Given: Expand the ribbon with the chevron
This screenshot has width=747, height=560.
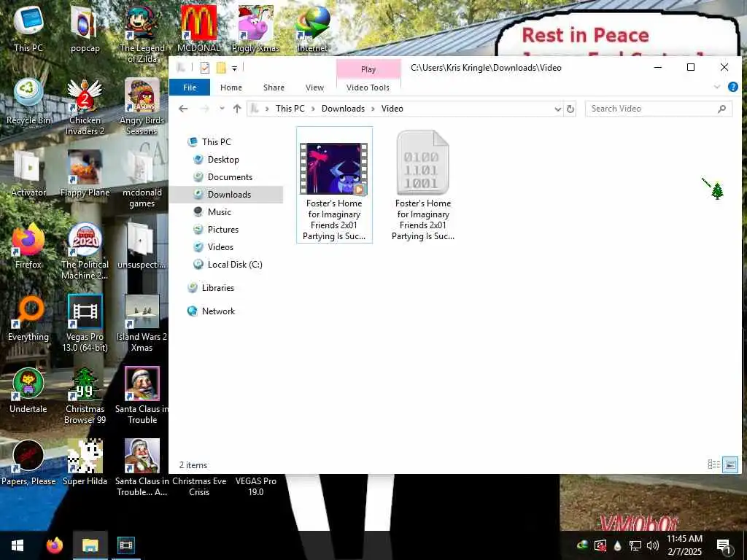Looking at the screenshot, I should [716, 87].
